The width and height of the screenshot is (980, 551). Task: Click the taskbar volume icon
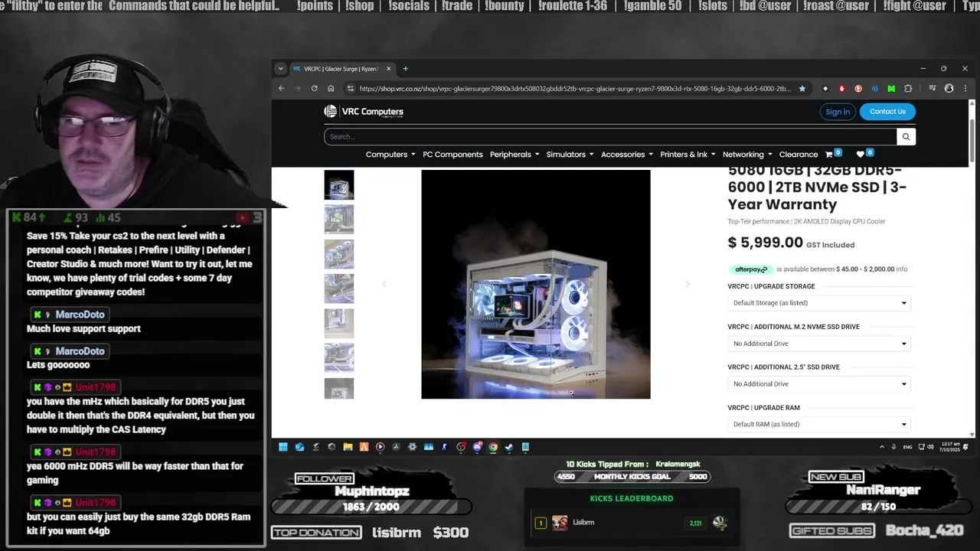point(930,447)
